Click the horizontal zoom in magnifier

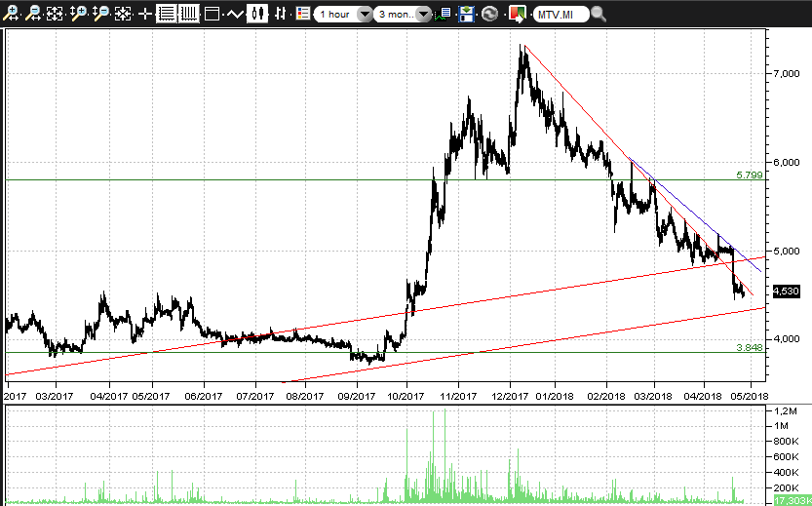[x=11, y=14]
